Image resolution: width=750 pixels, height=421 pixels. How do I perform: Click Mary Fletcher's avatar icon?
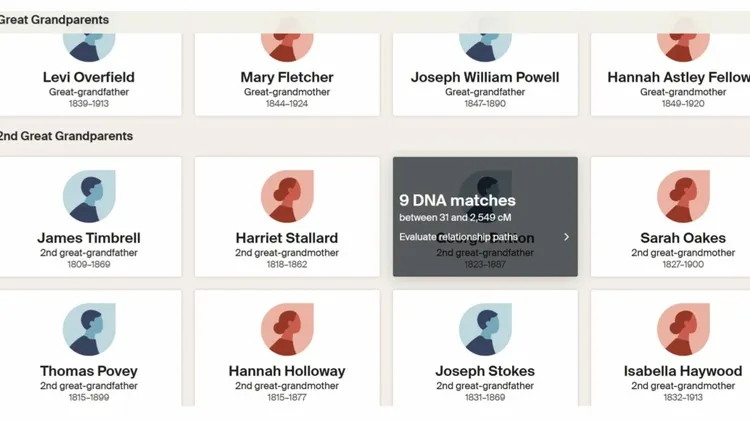tap(287, 45)
